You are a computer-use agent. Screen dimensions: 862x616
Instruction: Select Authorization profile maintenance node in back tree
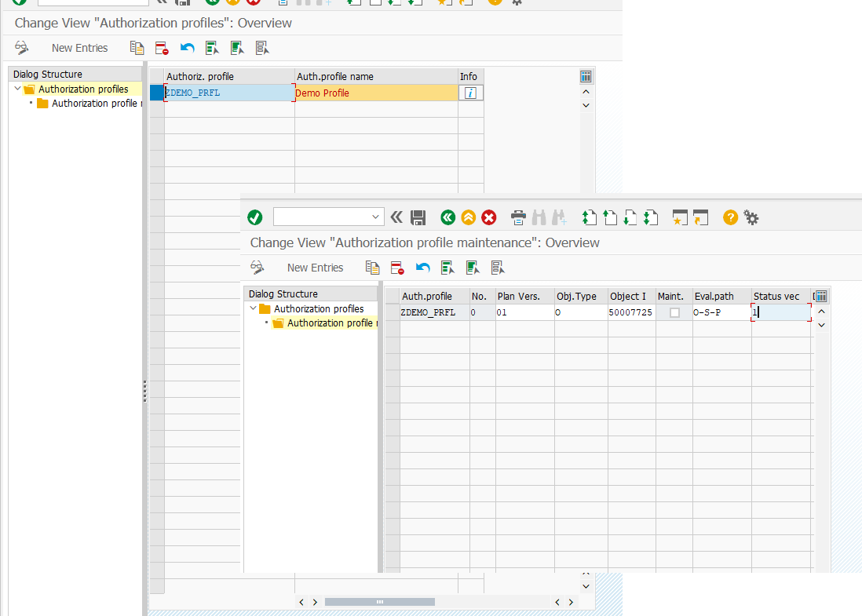pyautogui.click(x=97, y=104)
